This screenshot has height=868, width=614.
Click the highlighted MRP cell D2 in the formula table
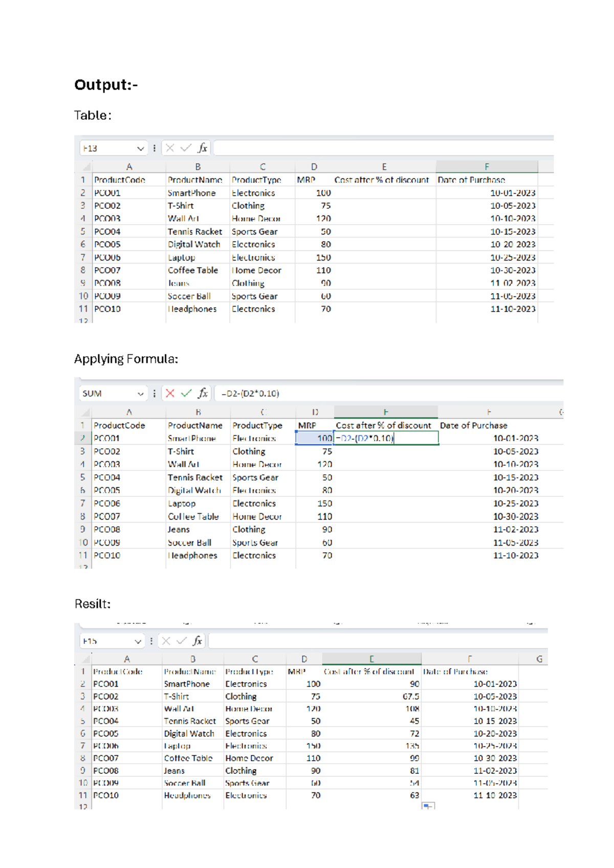(x=314, y=438)
